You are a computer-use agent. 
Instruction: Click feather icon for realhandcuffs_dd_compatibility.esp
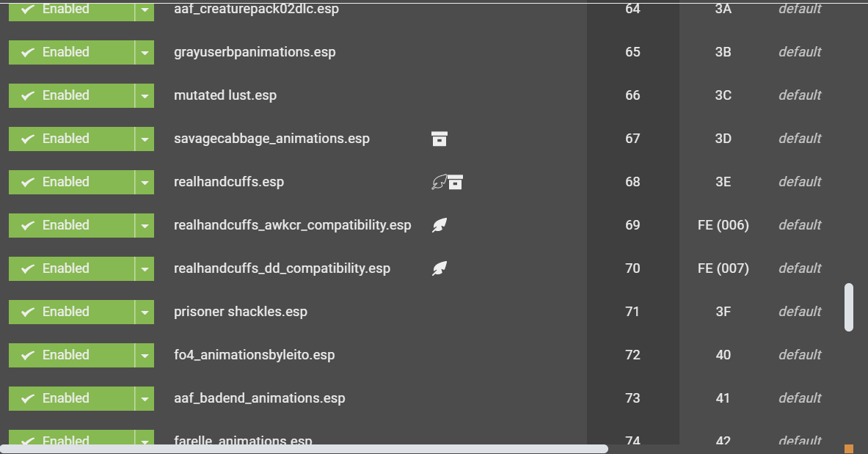click(x=440, y=268)
